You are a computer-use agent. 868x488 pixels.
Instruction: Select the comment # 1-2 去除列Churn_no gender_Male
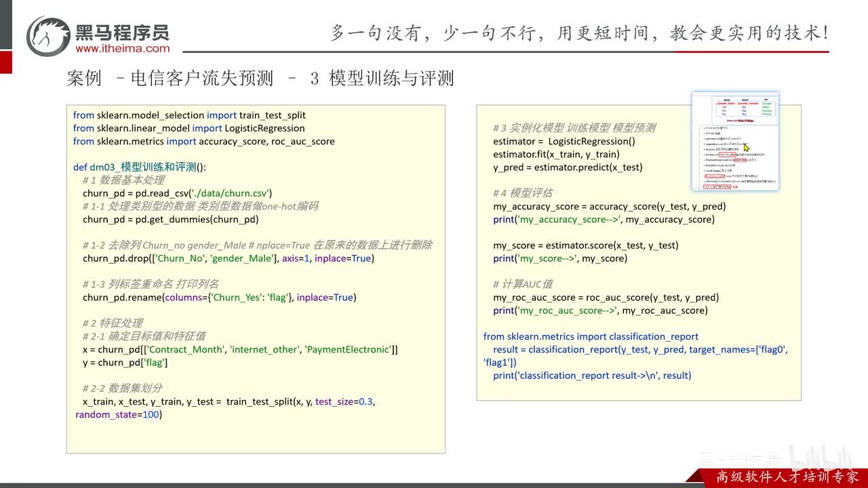pyautogui.click(x=257, y=245)
